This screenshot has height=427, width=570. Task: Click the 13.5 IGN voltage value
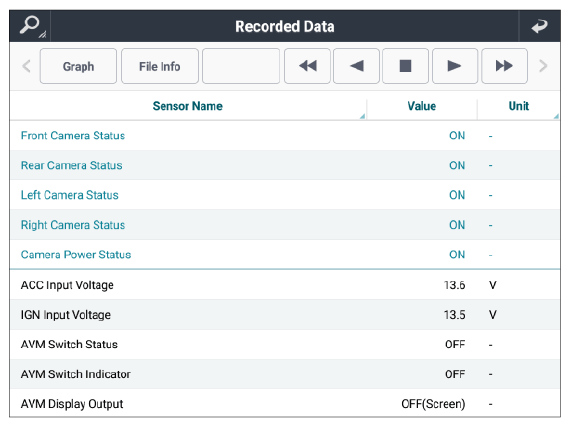click(454, 315)
